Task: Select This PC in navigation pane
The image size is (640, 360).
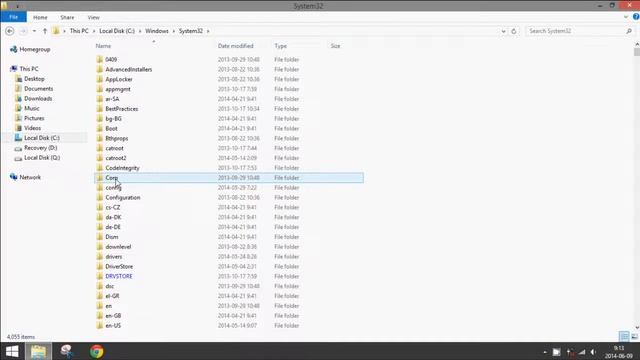Action: click(29, 69)
